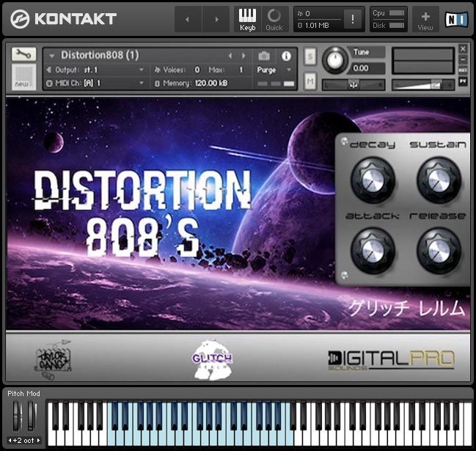The image size is (476, 451).
Task: Mute the Distortion808 instrument
Action: point(310,81)
